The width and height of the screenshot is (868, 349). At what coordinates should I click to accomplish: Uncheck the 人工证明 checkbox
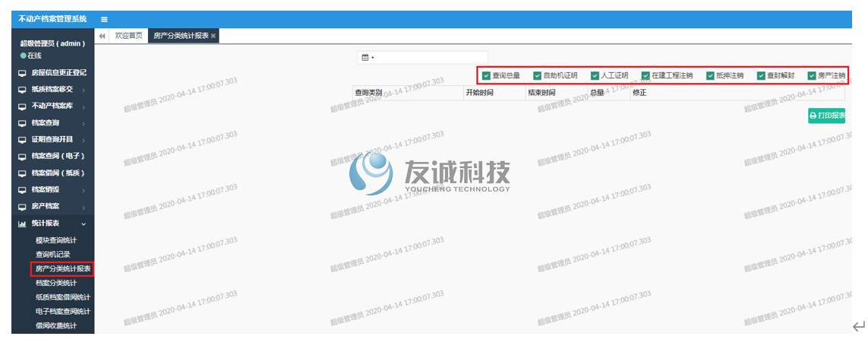coord(595,75)
